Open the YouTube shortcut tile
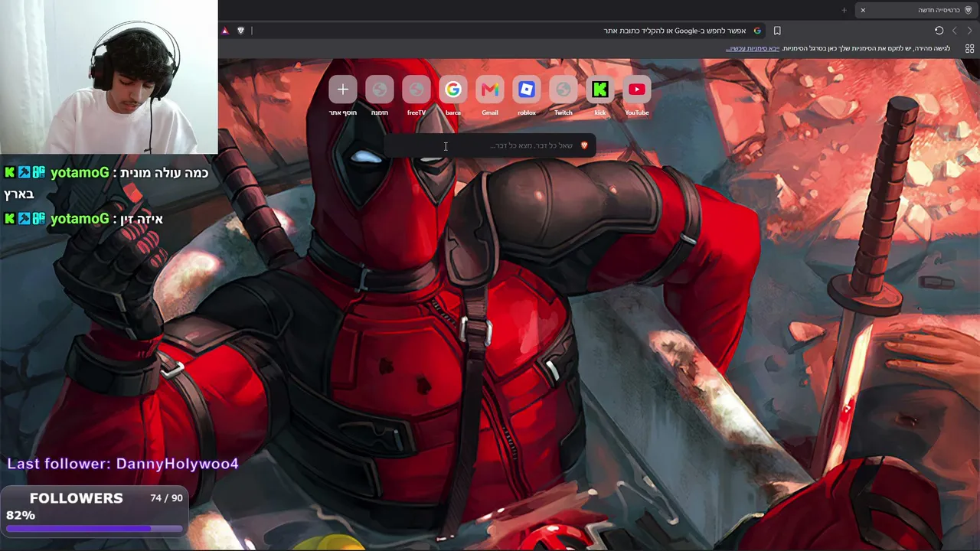Screen dimensions: 980x551 636,90
